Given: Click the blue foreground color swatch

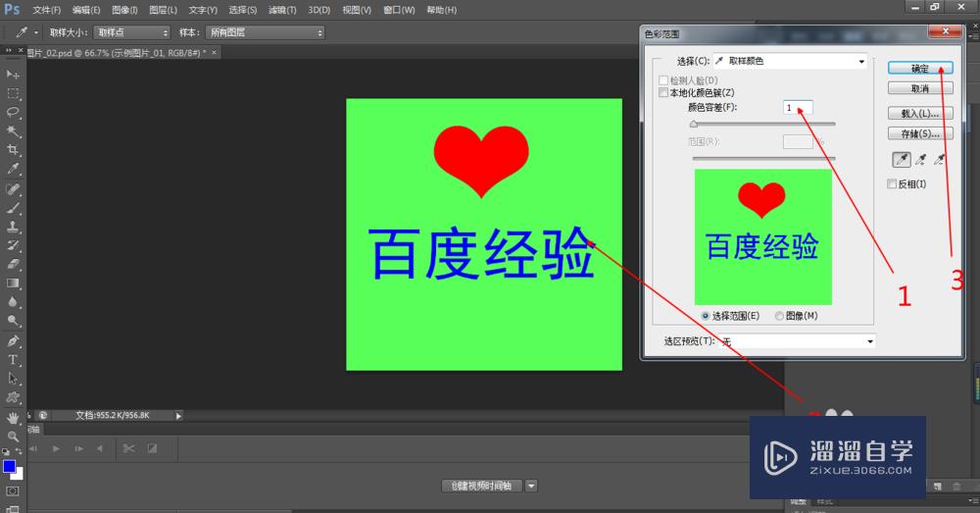Looking at the screenshot, I should tap(9, 466).
